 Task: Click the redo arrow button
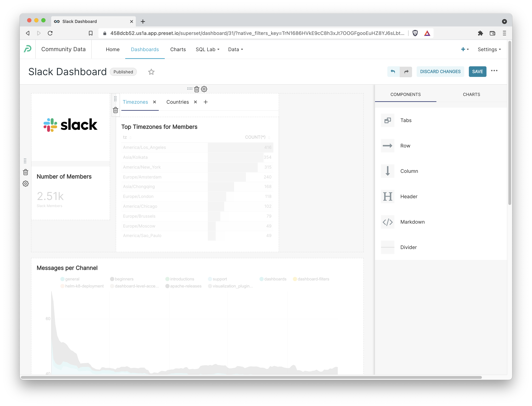point(406,72)
